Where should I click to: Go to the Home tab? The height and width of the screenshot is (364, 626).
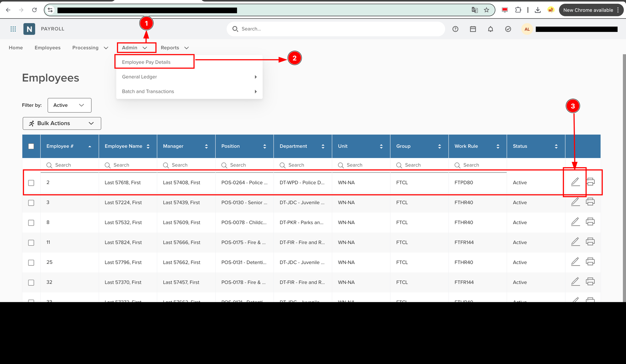[16, 48]
